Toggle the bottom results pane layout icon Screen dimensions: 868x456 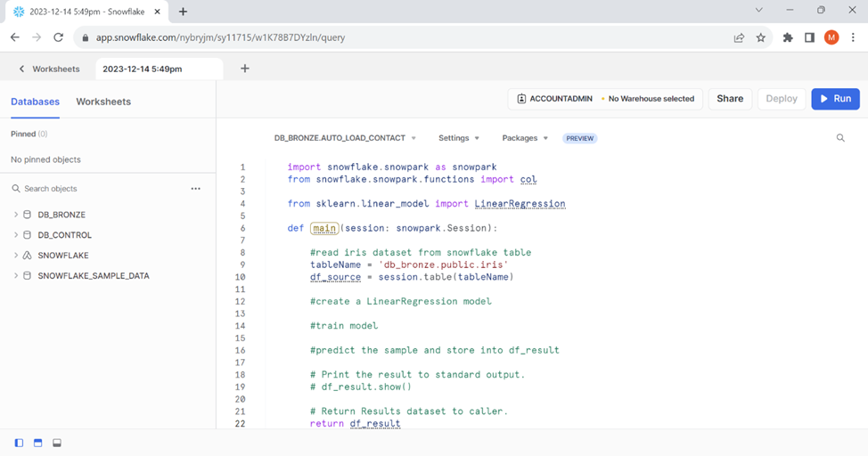57,443
